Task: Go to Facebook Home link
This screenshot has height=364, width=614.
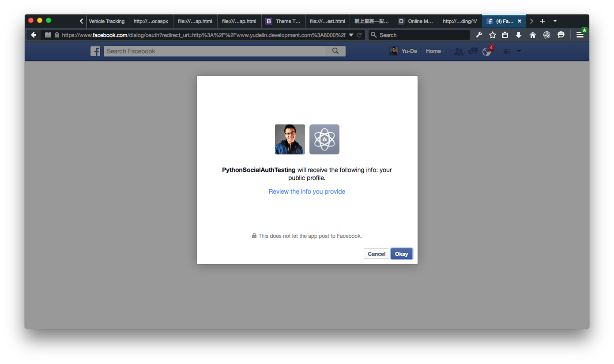Action: [x=433, y=51]
